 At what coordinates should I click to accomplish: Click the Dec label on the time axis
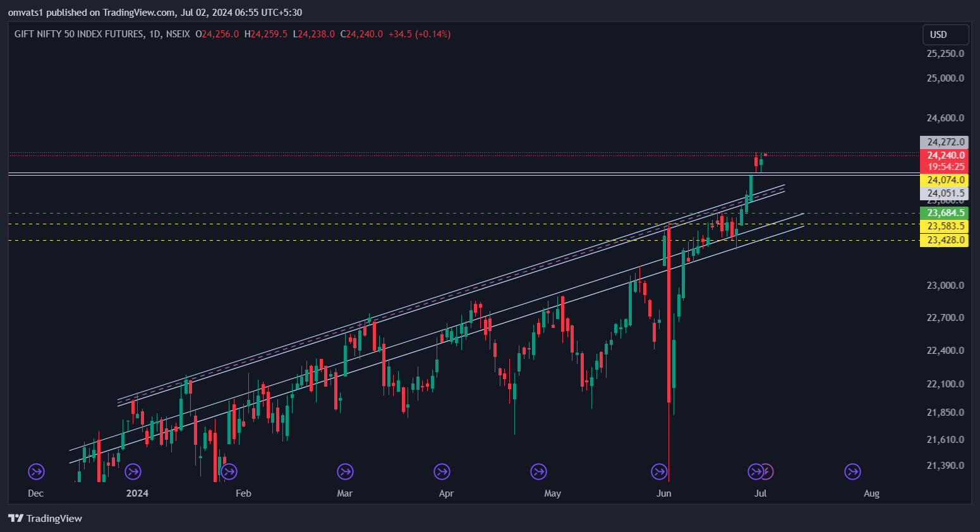pos(36,493)
